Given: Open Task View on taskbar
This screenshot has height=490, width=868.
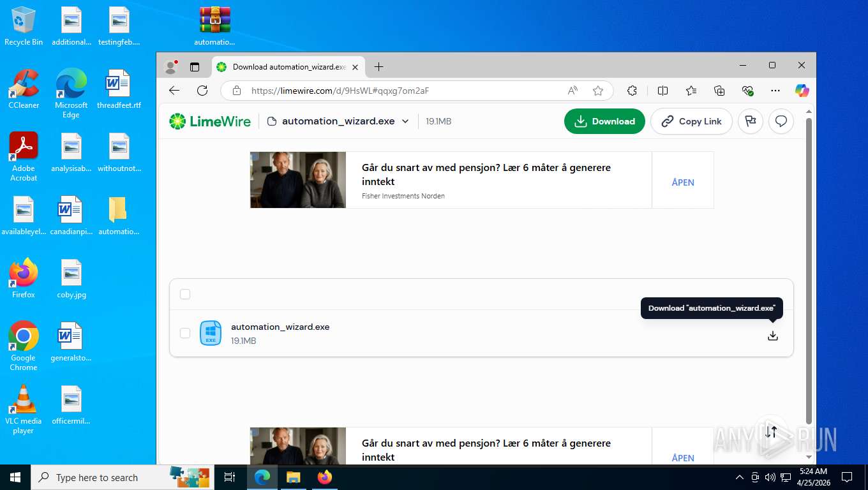Looking at the screenshot, I should coord(230,477).
